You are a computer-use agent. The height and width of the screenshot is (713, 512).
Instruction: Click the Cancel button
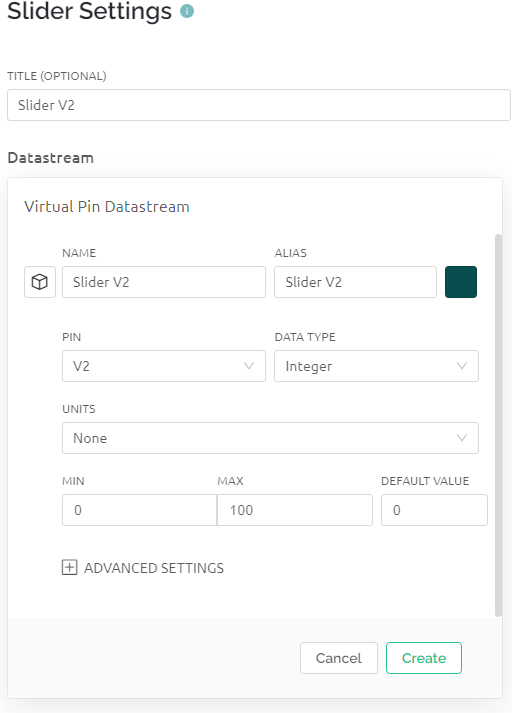(339, 658)
